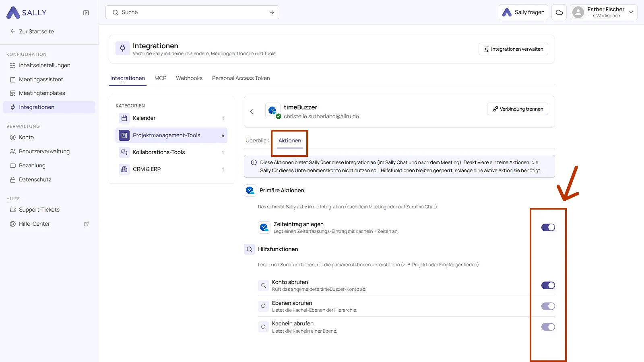644x362 pixels.
Task: Open the MCP tab
Action: 161,78
